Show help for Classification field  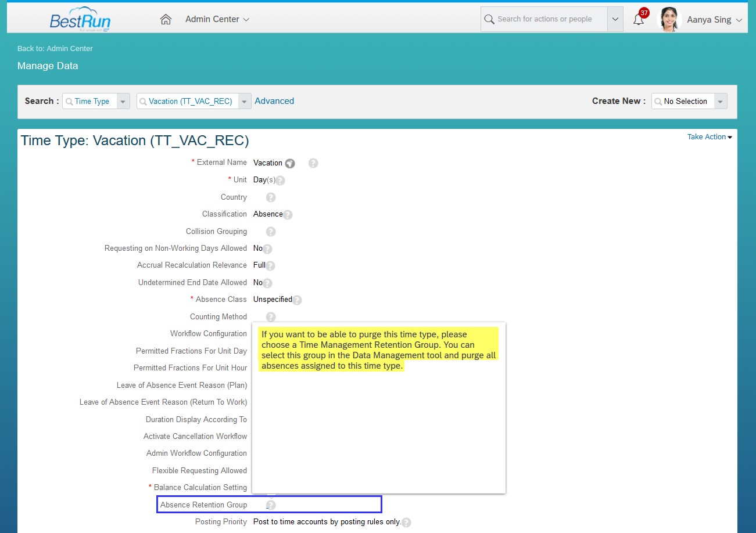(x=288, y=215)
